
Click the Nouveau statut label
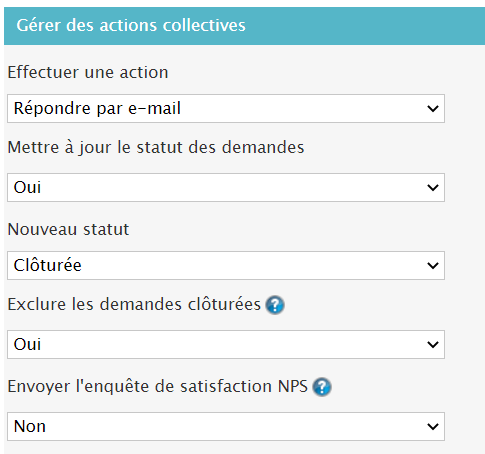coord(68,229)
